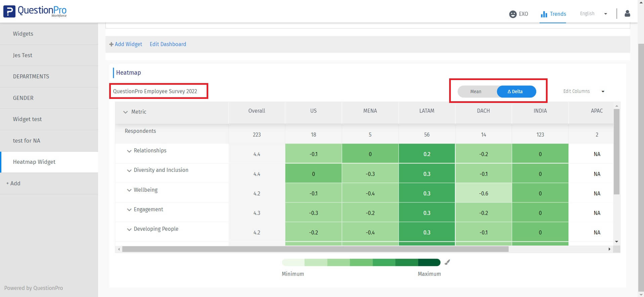Open the Edit Columns dropdown
Image resolution: width=644 pixels, height=297 pixels.
pyautogui.click(x=584, y=91)
